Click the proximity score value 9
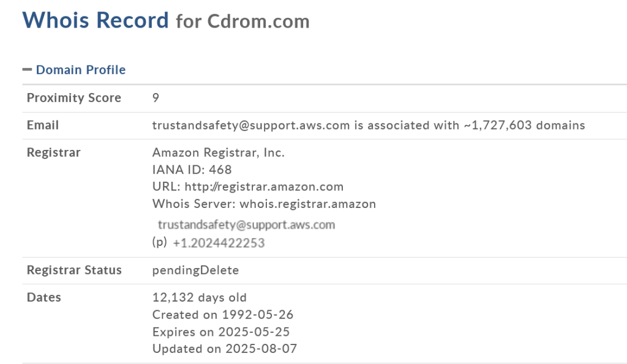This screenshot has width=627, height=364. click(x=156, y=98)
